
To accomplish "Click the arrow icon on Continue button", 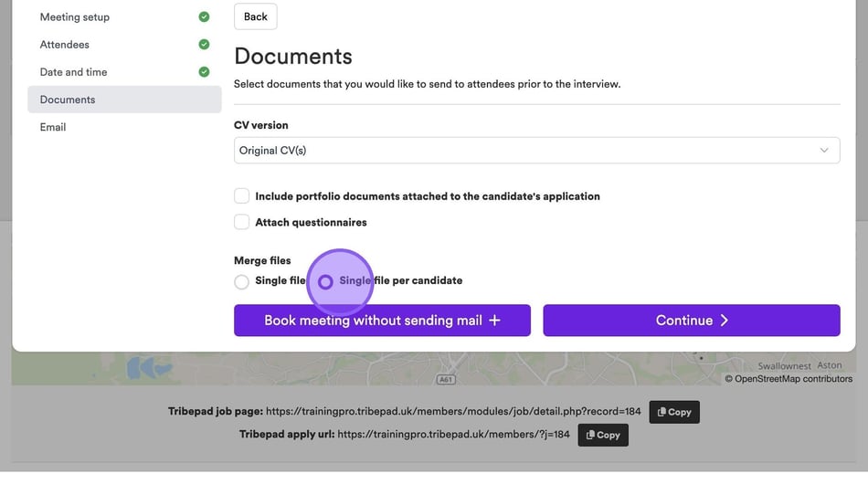I will pos(725,321).
